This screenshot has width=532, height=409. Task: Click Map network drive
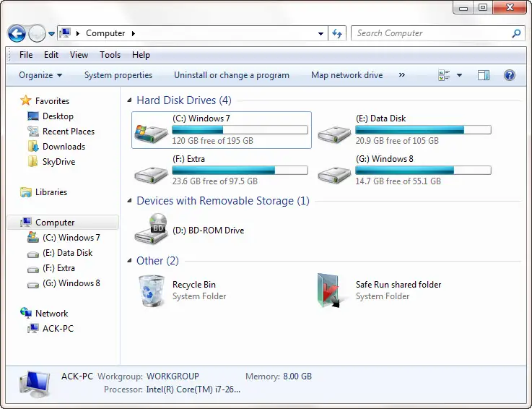346,75
